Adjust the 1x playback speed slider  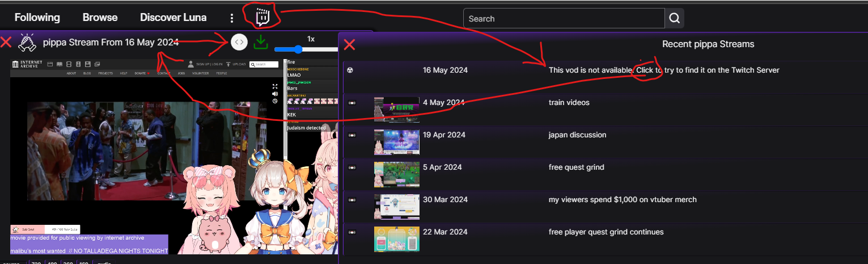[x=306, y=49]
